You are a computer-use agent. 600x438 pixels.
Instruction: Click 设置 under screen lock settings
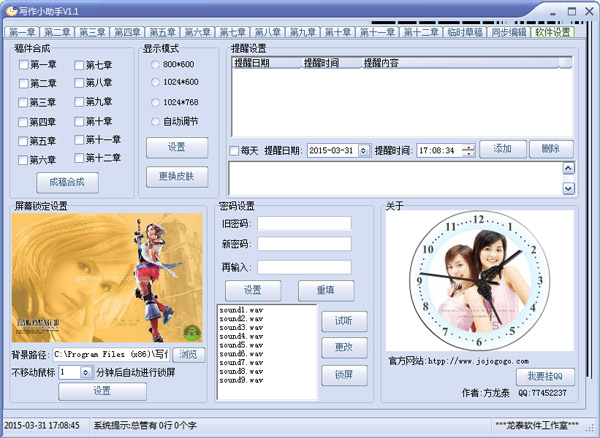102,391
